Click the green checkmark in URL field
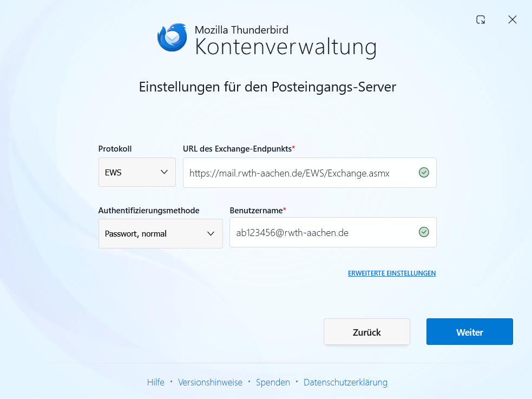 pos(424,173)
